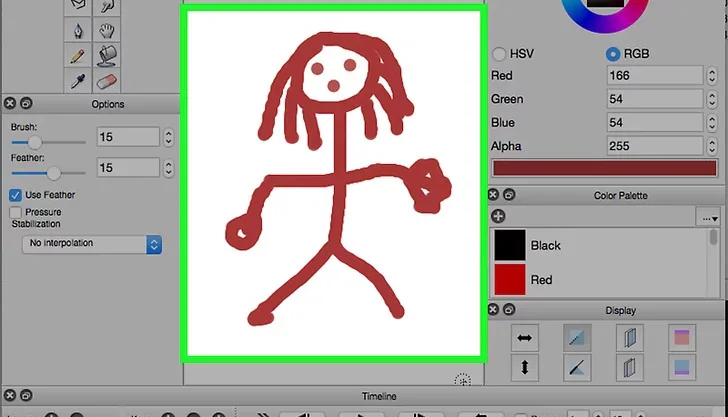
Task: Select the Pencil tool
Action: (x=78, y=56)
